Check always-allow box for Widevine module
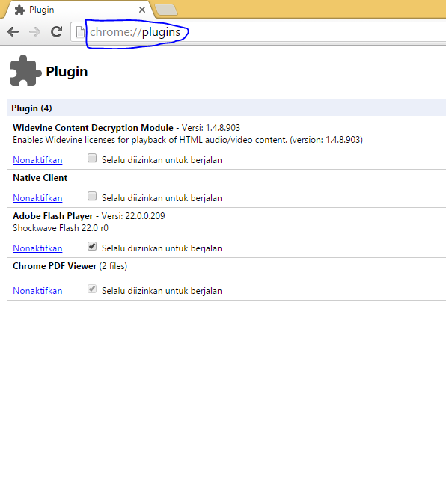Screen dimensions: 446x504 [x=92, y=158]
